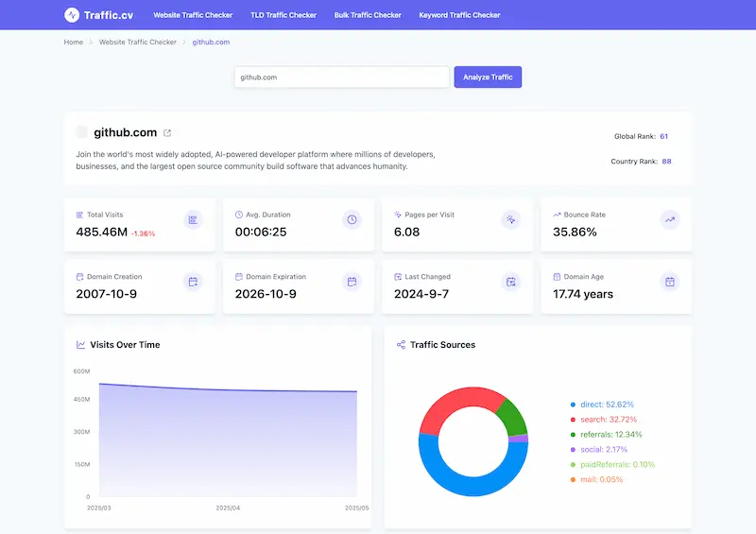The height and width of the screenshot is (534, 756).
Task: Click the 2026-10-9 expiration date
Action: point(266,294)
